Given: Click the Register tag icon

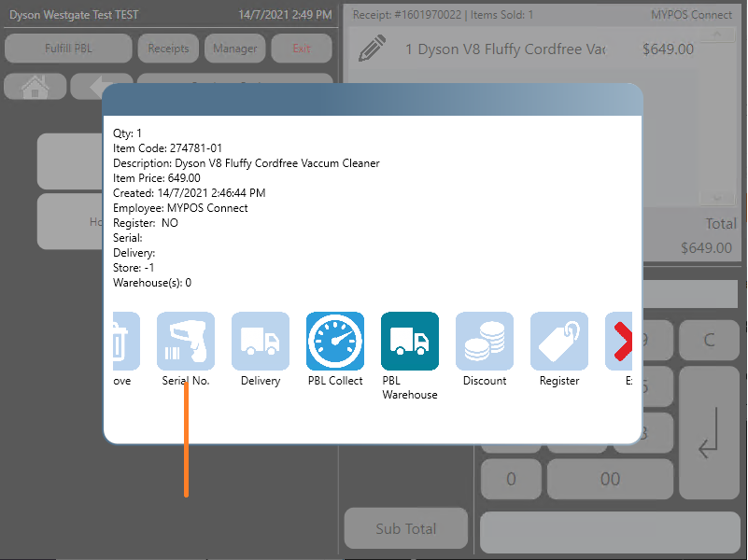Looking at the screenshot, I should click(x=559, y=341).
